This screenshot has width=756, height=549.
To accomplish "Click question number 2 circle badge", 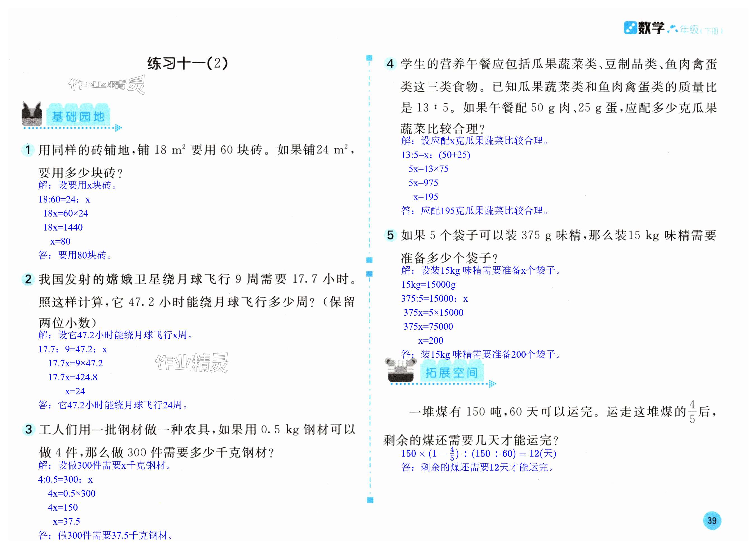I will 28,279.
